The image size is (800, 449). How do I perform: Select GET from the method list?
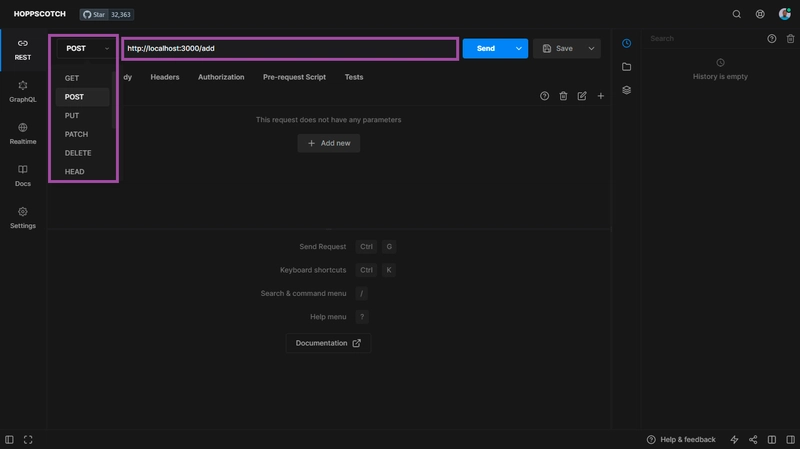click(x=83, y=78)
